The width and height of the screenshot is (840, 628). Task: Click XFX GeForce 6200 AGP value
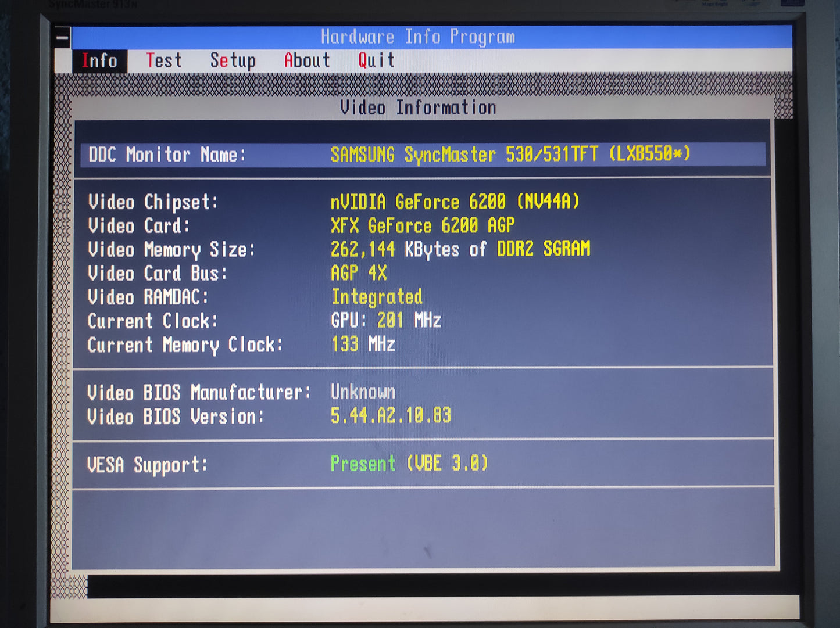click(423, 226)
